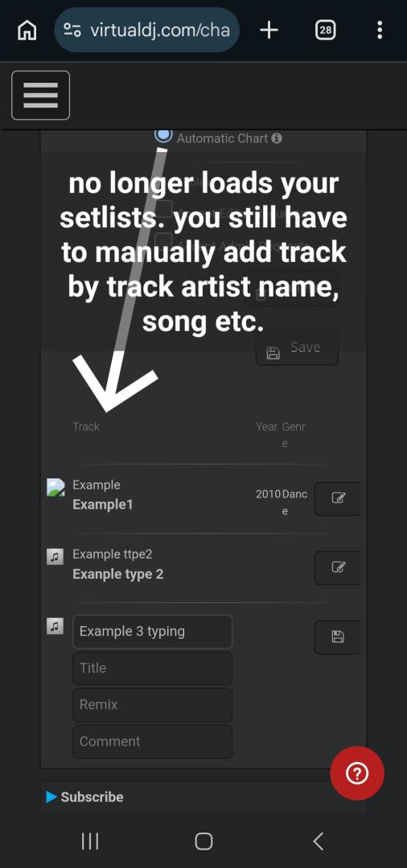Open the browser three-dot overflow menu
This screenshot has width=407, height=868.
point(380,30)
